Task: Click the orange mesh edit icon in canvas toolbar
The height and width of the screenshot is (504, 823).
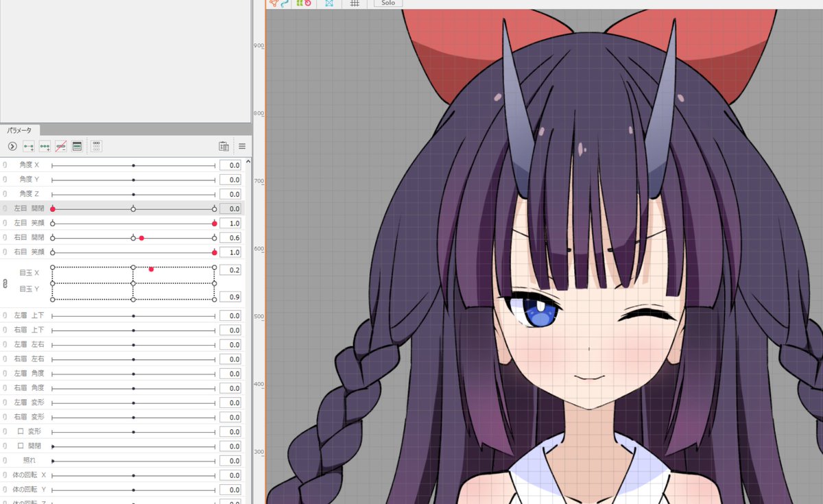Action: (274, 3)
